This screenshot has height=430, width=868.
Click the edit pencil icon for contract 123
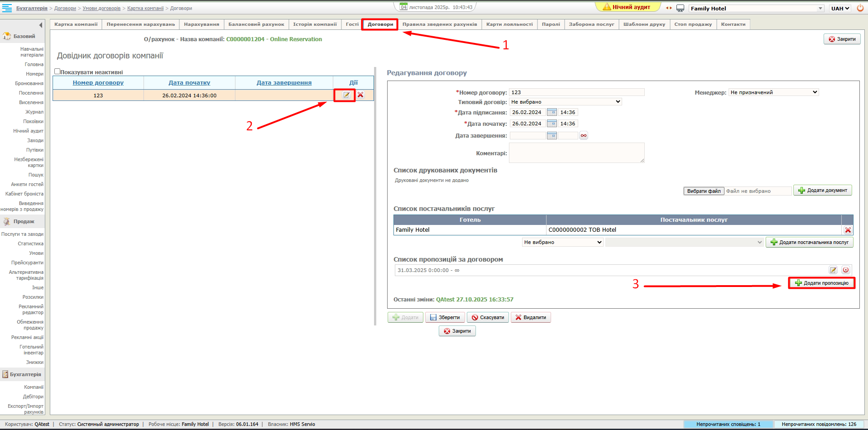[x=346, y=95]
